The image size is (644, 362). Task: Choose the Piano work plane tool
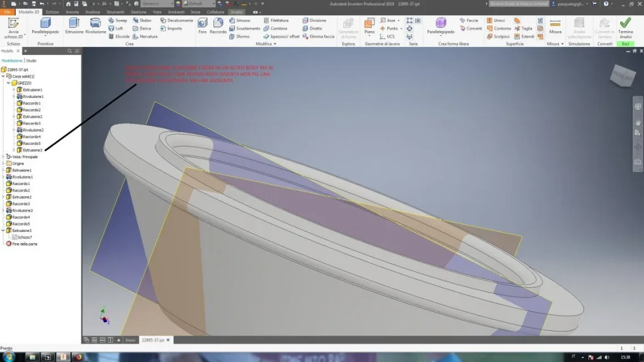tap(369, 26)
